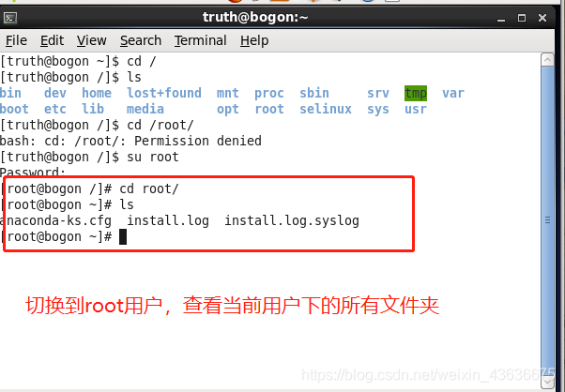
Task: Open the Terminal menu
Action: [x=201, y=40]
